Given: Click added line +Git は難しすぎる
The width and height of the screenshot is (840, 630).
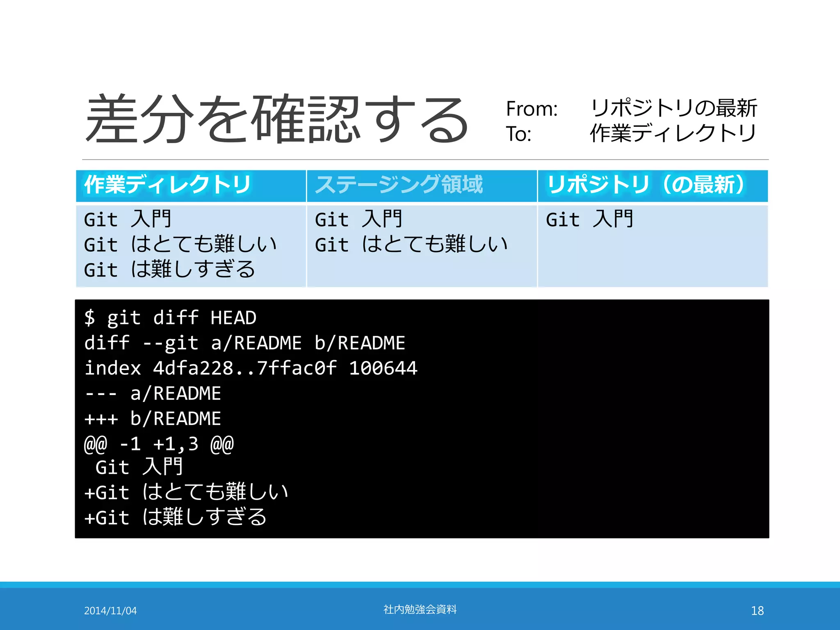Looking at the screenshot, I should click(x=176, y=517).
